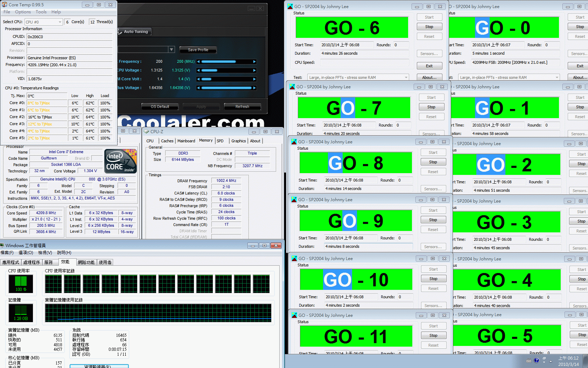Open the profile dropdown beside Save Profile

[x=171, y=49]
